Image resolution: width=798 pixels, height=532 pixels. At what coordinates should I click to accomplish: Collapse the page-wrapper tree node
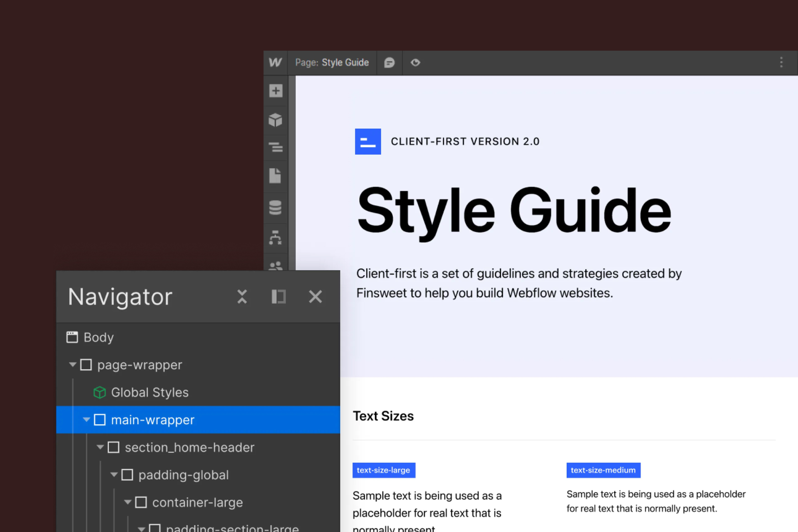[x=73, y=365]
